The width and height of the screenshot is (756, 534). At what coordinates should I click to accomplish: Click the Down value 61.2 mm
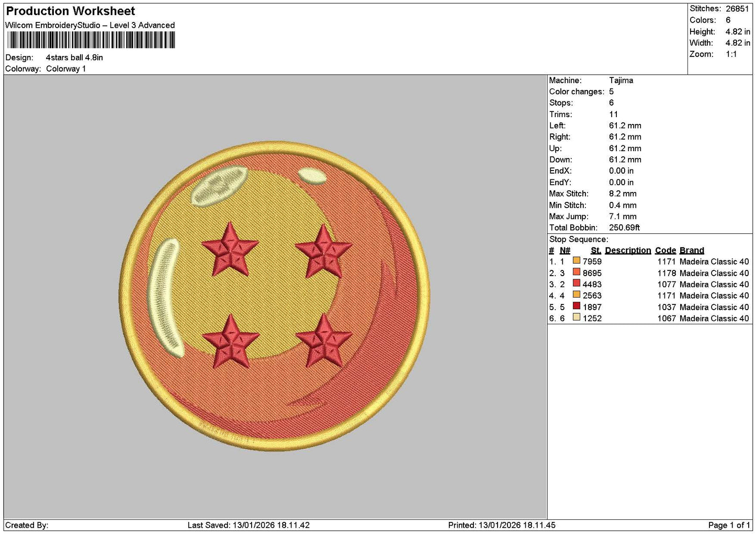[625, 160]
